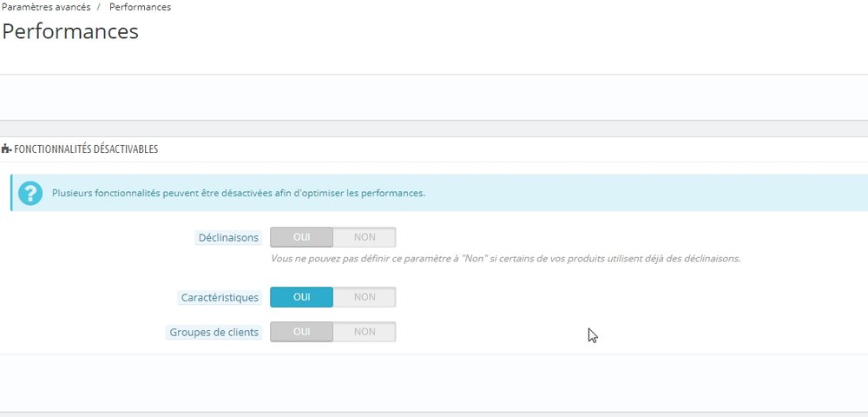This screenshot has height=417, width=868.
Task: Click the puzzle icon beside Fonctionnalités désactivables
Action: [x=7, y=149]
